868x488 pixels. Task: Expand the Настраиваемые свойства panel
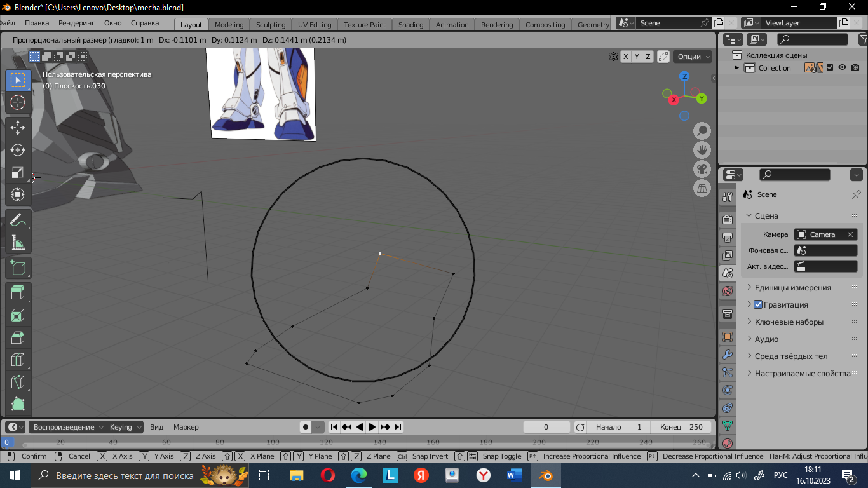(x=802, y=374)
